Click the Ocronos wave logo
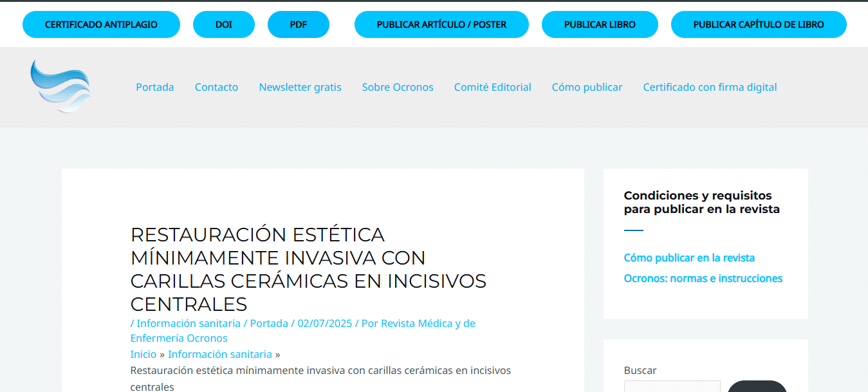Image resolution: width=868 pixels, height=392 pixels. (60, 86)
